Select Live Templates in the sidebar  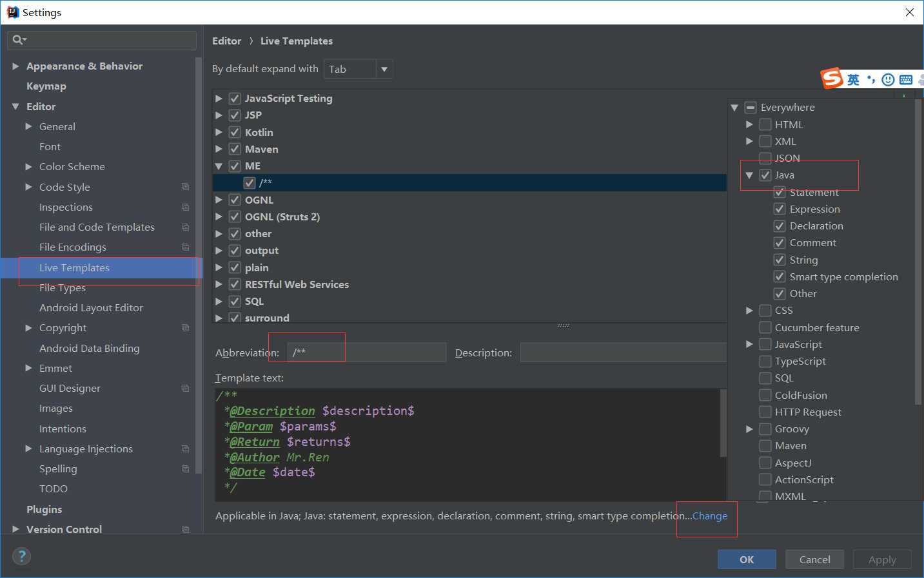click(102, 267)
